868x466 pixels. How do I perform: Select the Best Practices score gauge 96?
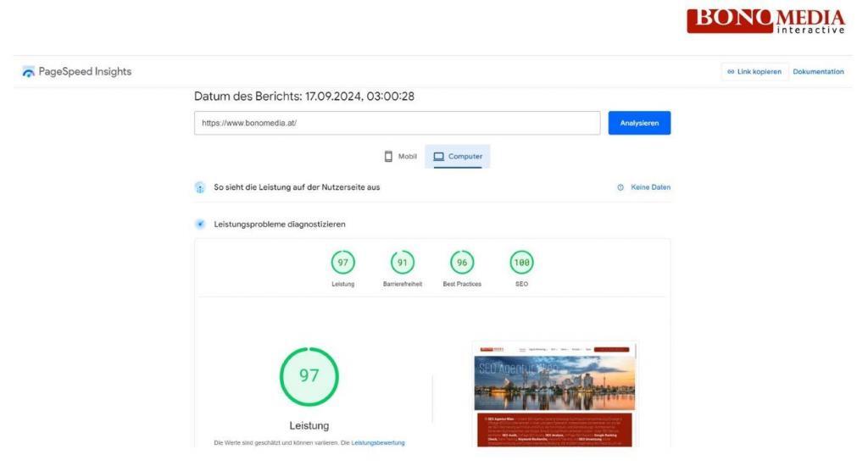pyautogui.click(x=462, y=263)
